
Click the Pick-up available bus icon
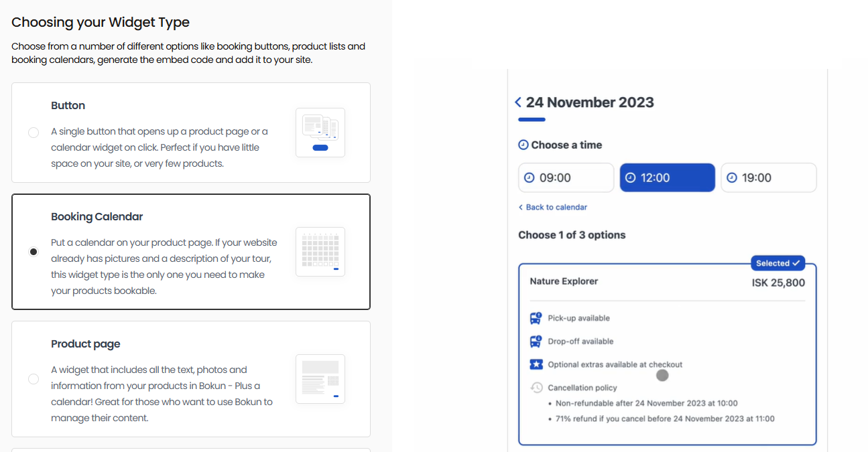coord(536,317)
